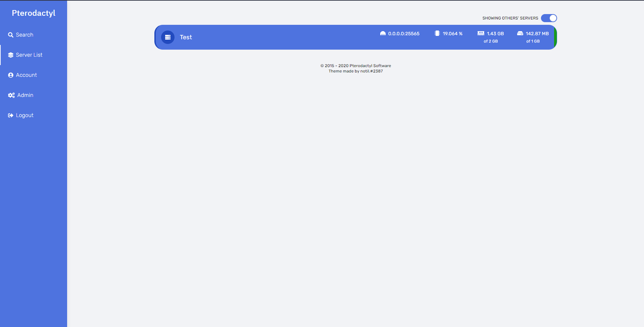The width and height of the screenshot is (644, 327).
Task: Click the Account user icon
Action: click(x=11, y=75)
